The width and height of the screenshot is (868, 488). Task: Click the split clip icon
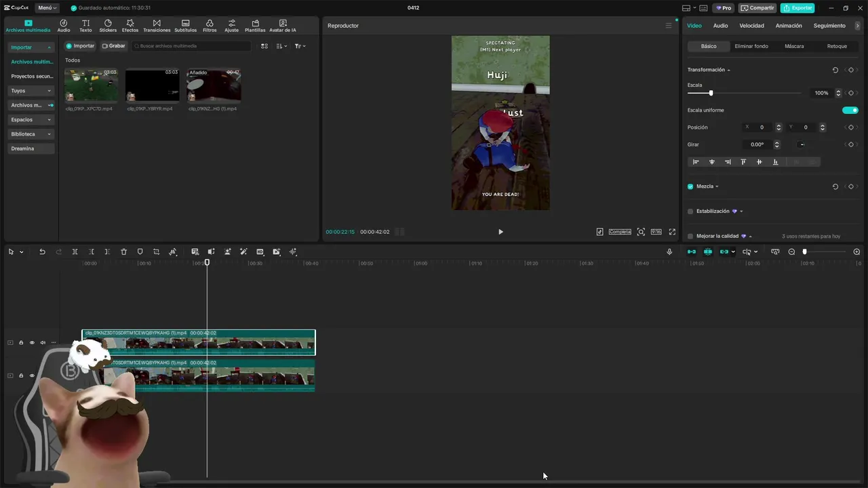pyautogui.click(x=75, y=251)
